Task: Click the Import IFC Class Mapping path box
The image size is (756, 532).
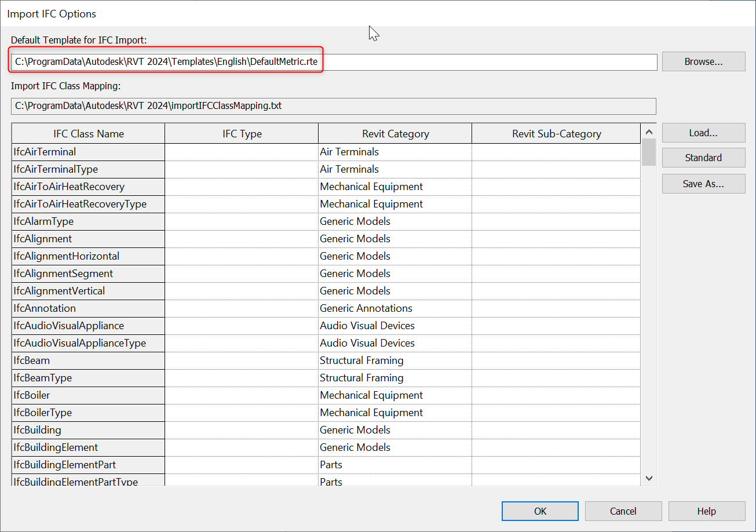Action: 333,106
